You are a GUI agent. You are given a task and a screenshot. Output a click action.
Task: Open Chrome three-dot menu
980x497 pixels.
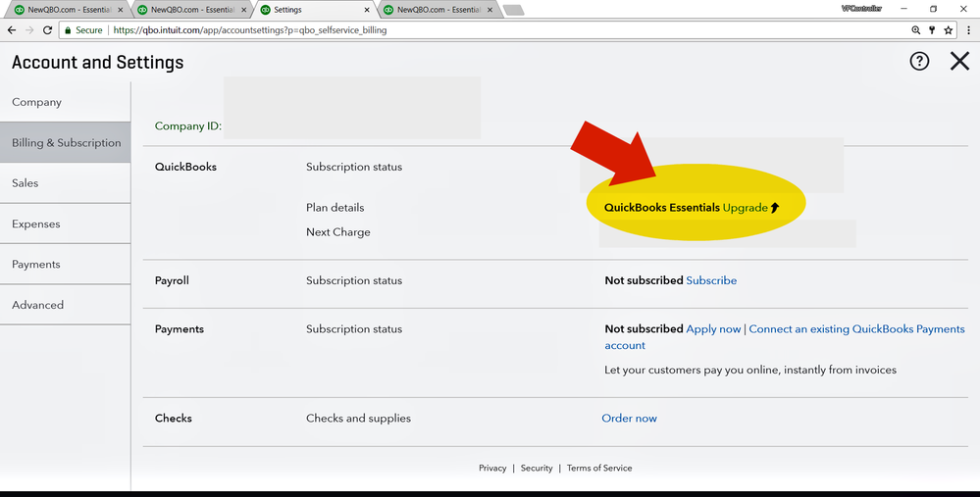pyautogui.click(x=969, y=30)
